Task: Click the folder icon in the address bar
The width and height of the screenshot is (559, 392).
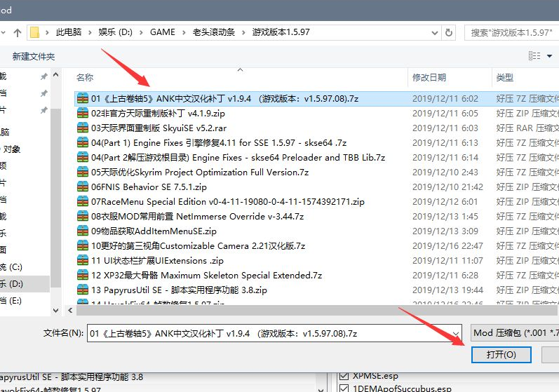Action: coord(34,32)
